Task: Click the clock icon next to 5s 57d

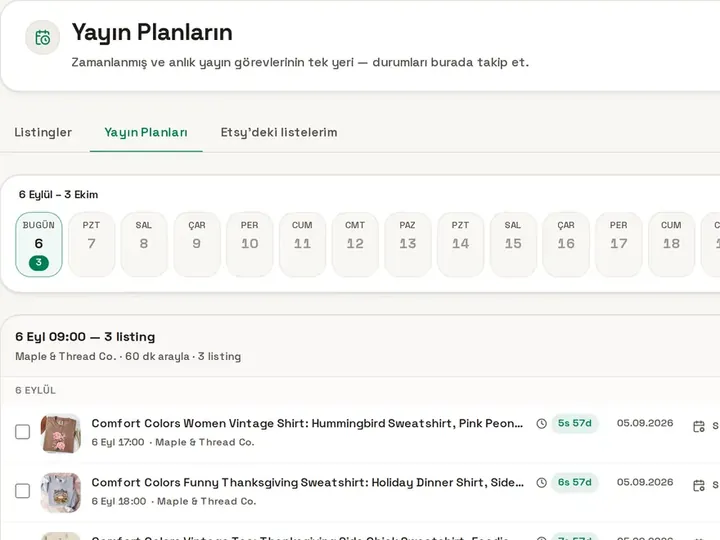Action: (x=541, y=423)
